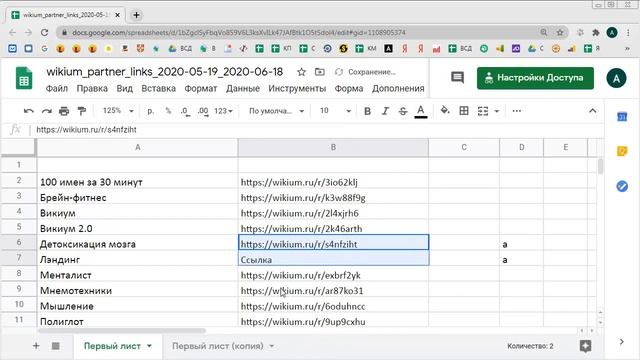This screenshot has width=640, height=360.
Task: Open the Количество: 2 summary
Action: [x=530, y=346]
